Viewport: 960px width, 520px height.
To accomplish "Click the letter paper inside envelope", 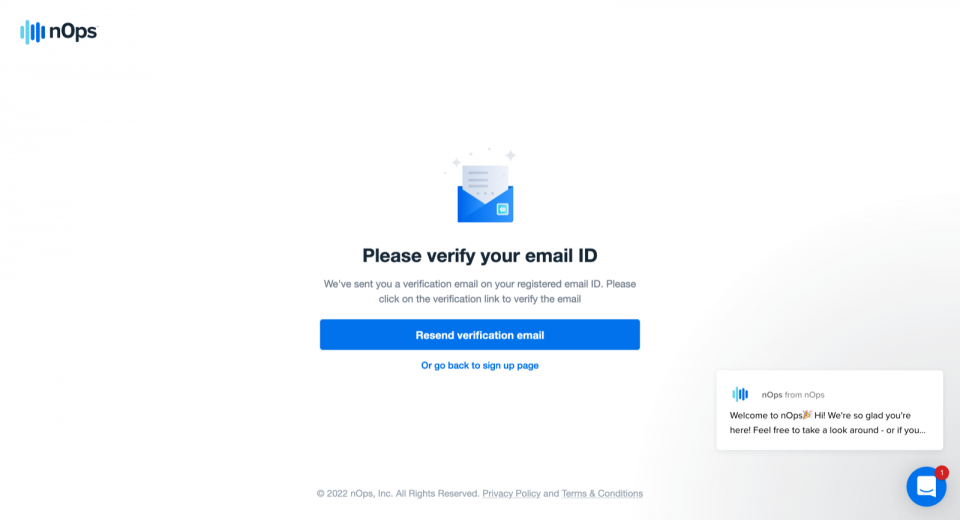I will click(x=485, y=182).
